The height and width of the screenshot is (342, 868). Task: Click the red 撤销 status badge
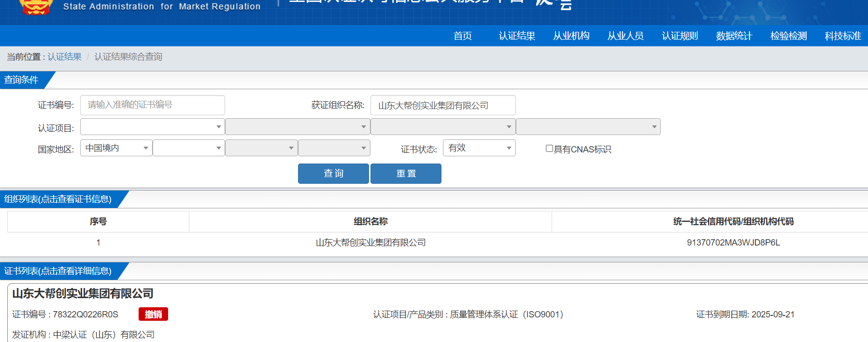pyautogui.click(x=153, y=314)
